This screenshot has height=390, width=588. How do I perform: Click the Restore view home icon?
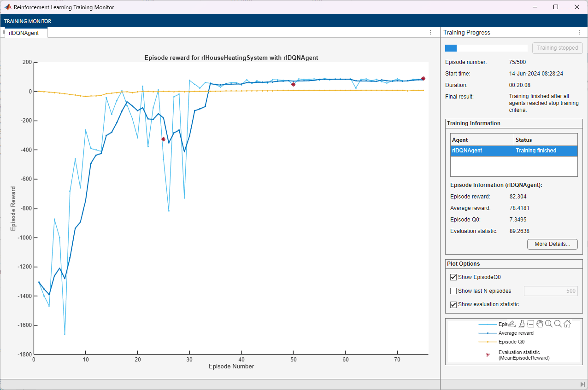click(x=567, y=324)
